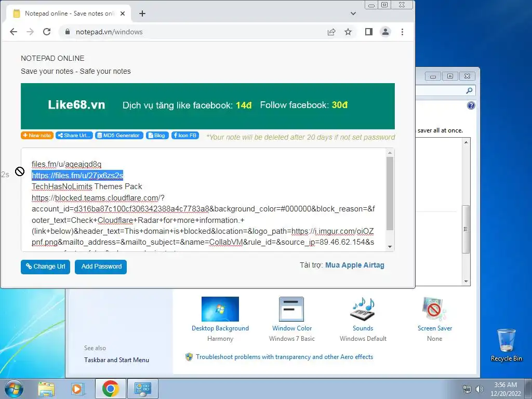Select the Personalization taskbar button

click(142, 389)
